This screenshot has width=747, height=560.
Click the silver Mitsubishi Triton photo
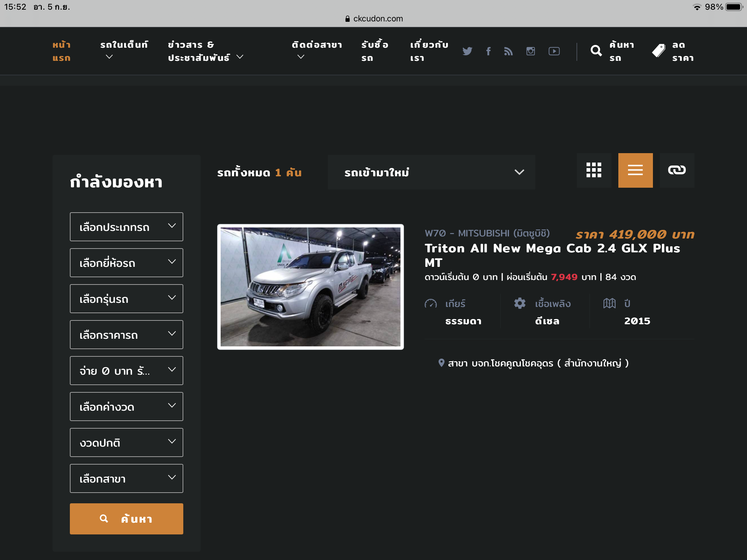click(310, 287)
